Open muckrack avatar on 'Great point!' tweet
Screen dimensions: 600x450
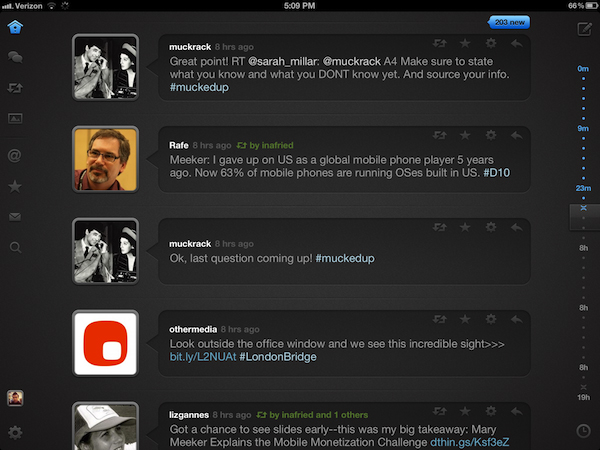tap(105, 67)
